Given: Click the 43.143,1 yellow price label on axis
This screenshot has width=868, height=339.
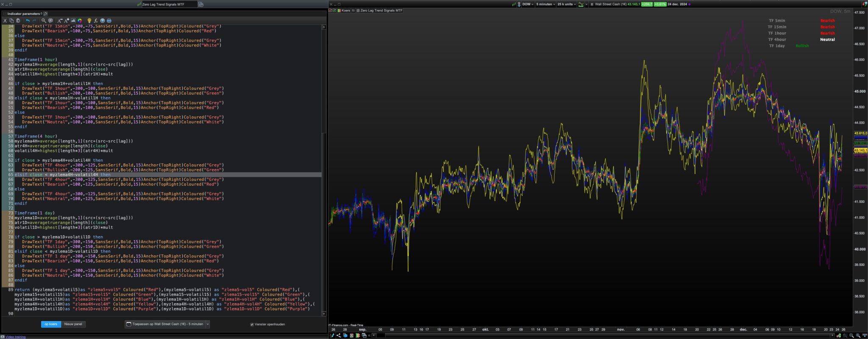Looking at the screenshot, I should click(x=860, y=150).
